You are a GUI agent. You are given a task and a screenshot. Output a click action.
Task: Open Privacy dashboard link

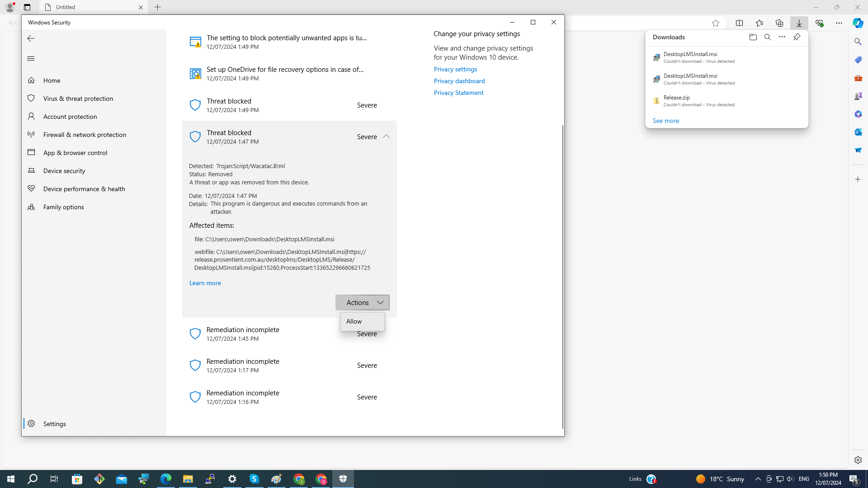click(459, 81)
